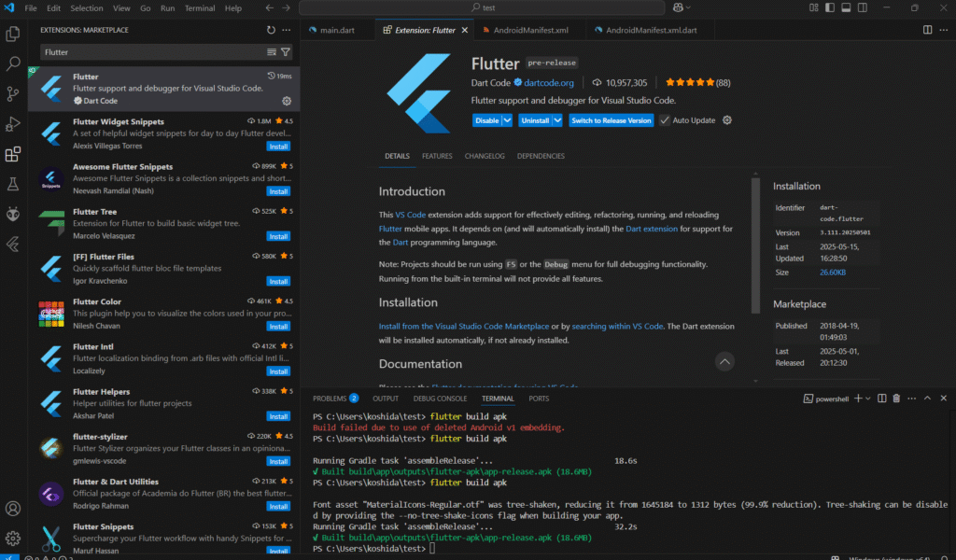The width and height of the screenshot is (956, 560).
Task: Open the Terminal menu in the menu bar
Action: [x=200, y=8]
